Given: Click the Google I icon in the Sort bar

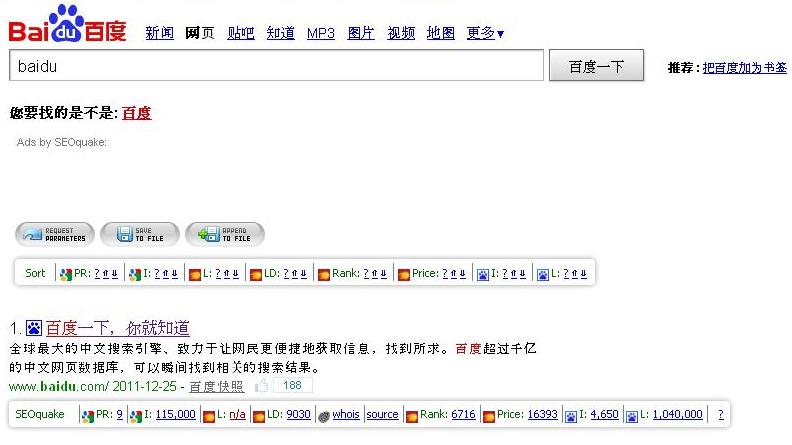Looking at the screenshot, I should [135, 274].
